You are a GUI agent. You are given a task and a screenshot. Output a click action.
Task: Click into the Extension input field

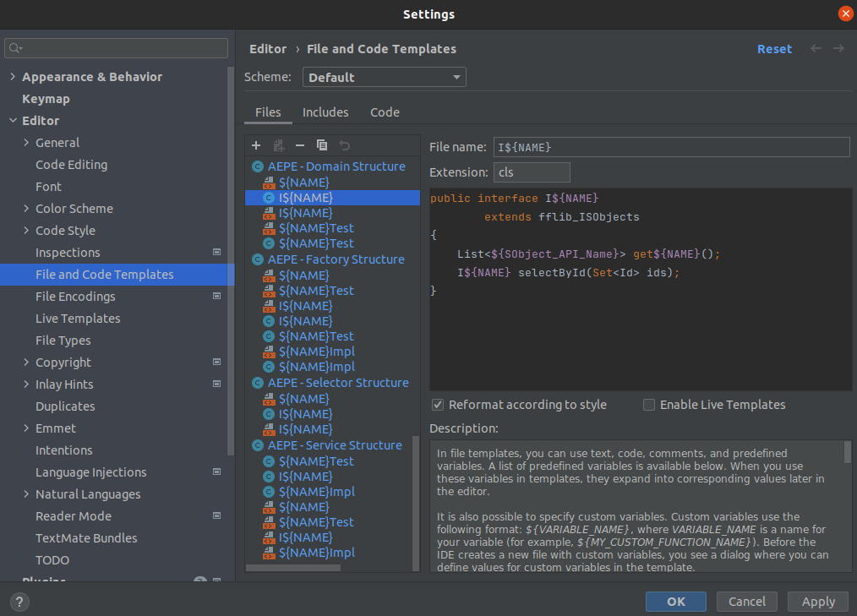pyautogui.click(x=532, y=172)
